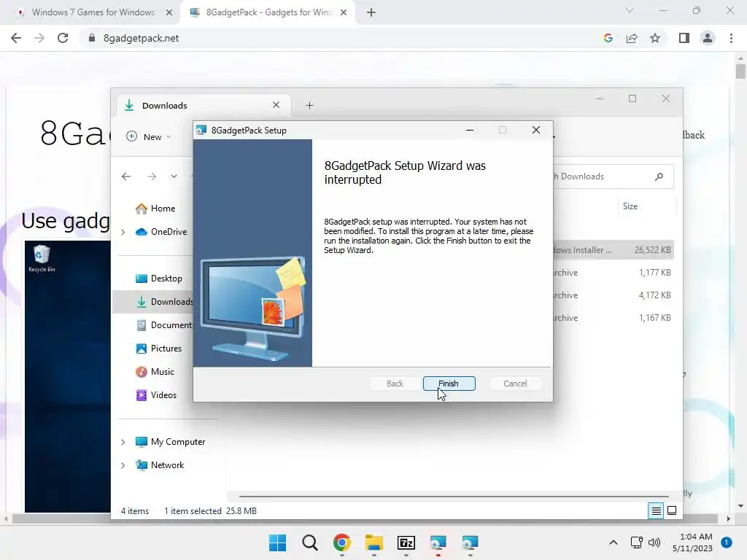Close the Downloads tab in File Explorer
This screenshot has height=560, width=747.
pos(276,105)
